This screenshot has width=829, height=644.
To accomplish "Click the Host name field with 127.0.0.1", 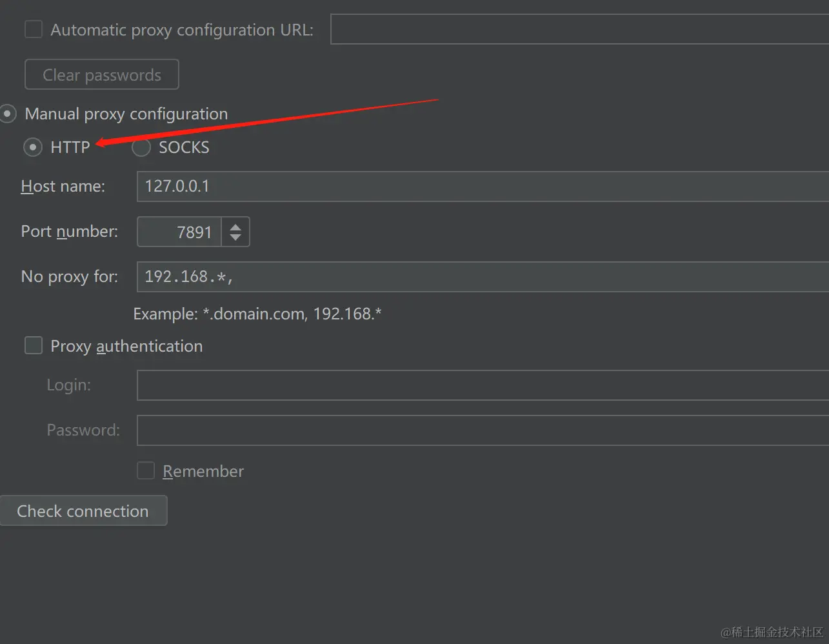I will [483, 186].
